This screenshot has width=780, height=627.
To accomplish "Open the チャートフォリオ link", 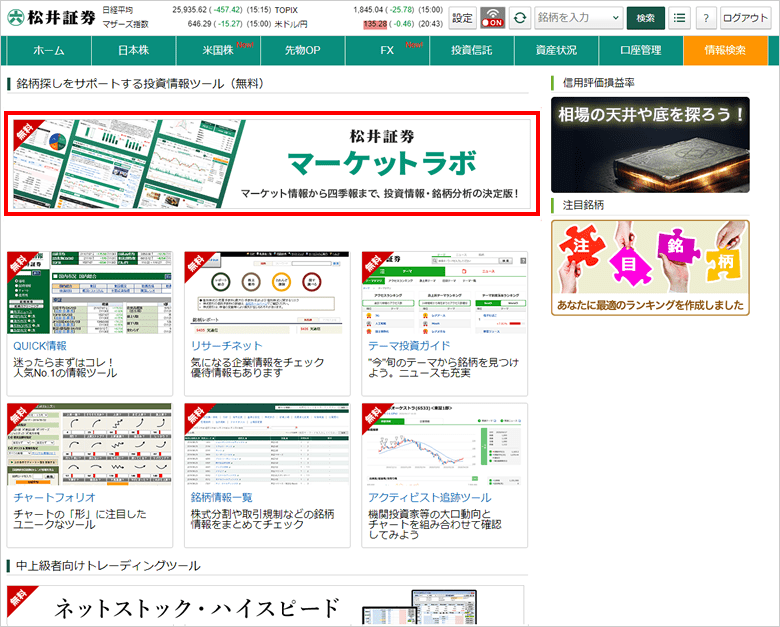I will pyautogui.click(x=54, y=497).
